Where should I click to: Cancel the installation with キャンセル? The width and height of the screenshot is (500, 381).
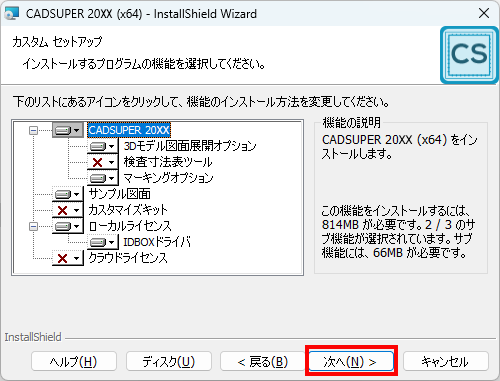point(446,361)
